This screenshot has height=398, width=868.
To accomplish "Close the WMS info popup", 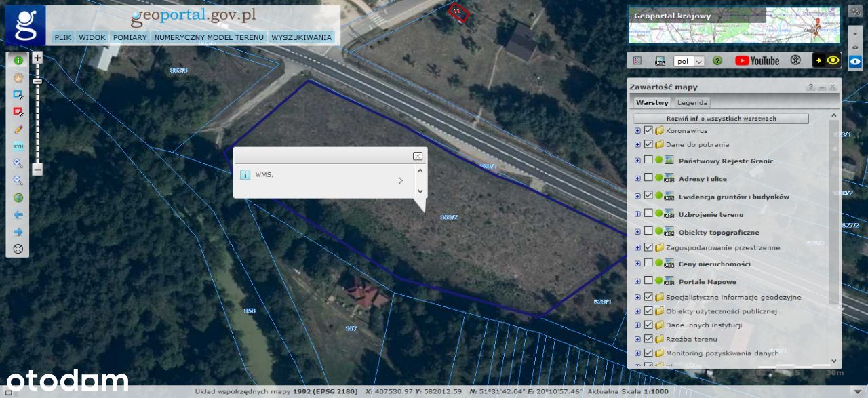I will pyautogui.click(x=418, y=156).
